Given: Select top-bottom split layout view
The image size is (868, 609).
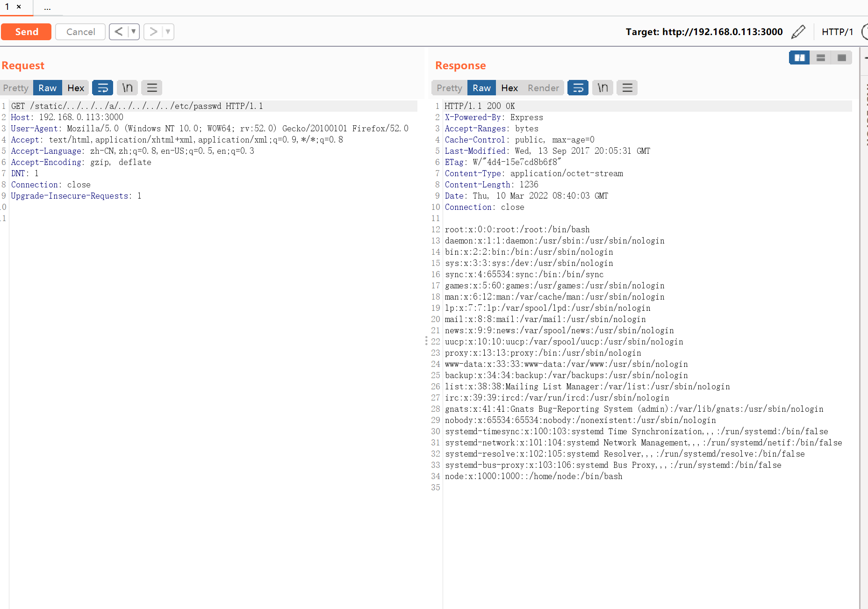Looking at the screenshot, I should click(x=820, y=57).
